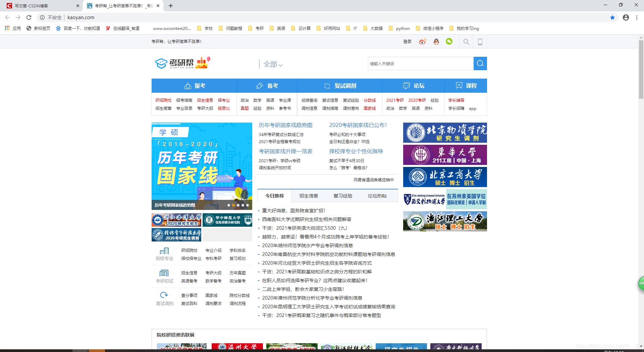Open WeChat login via green icon
The image size is (644, 352).
[x=449, y=41]
